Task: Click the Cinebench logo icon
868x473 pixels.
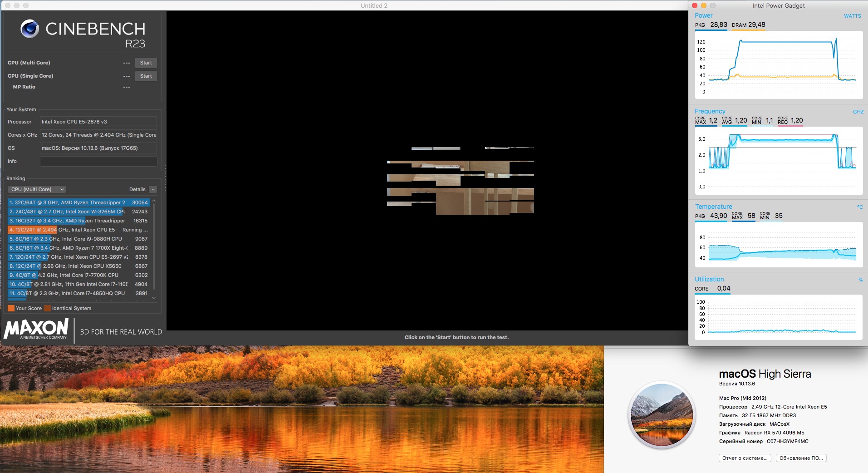Action: tap(30, 29)
